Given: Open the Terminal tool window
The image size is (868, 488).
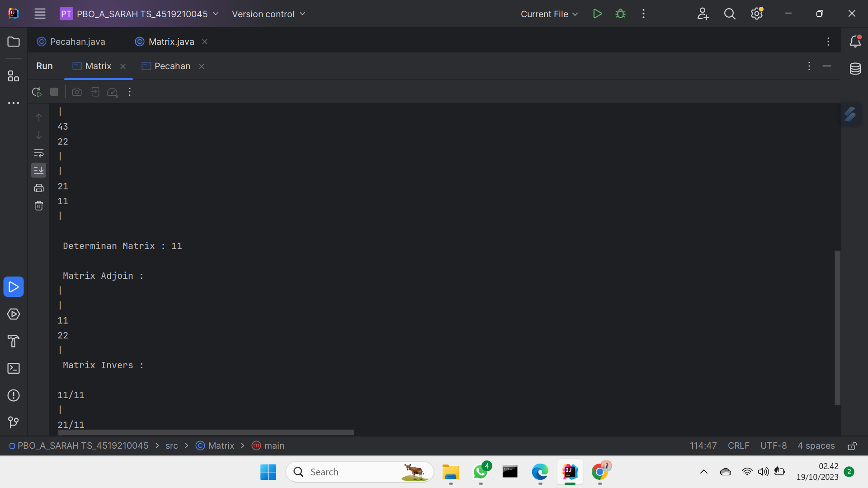Looking at the screenshot, I should click(14, 368).
